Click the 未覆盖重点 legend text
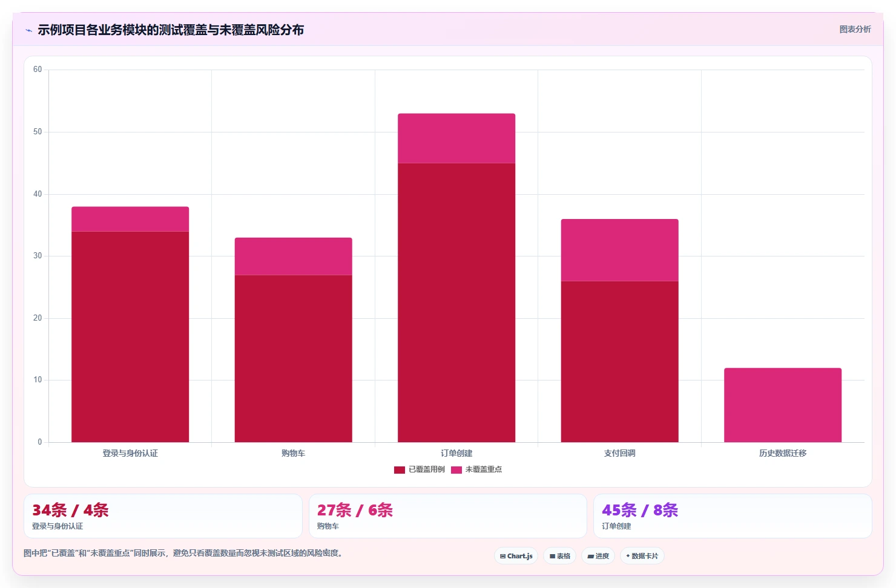 484,469
